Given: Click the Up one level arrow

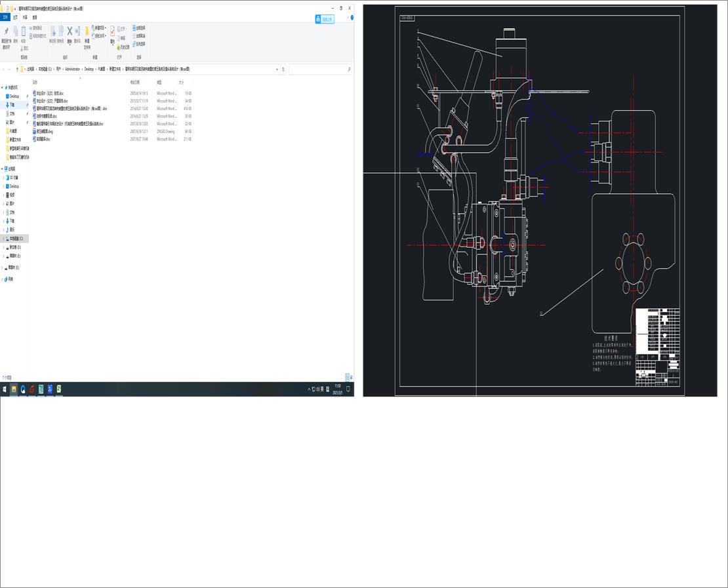Looking at the screenshot, I should pos(16,69).
